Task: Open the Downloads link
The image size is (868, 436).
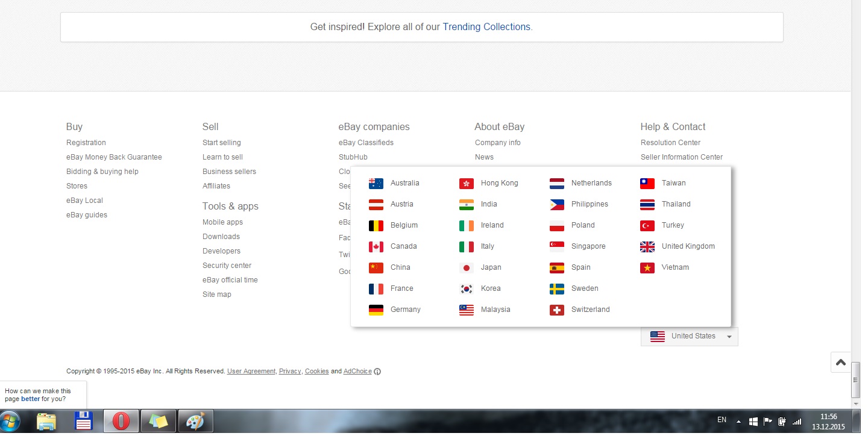Action: (221, 237)
